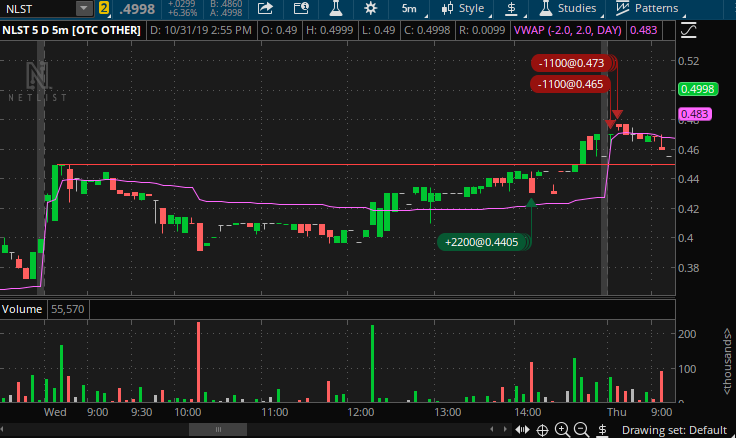Click the .4998 last price in top bar
This screenshot has height=438, width=736.
pyautogui.click(x=137, y=9)
